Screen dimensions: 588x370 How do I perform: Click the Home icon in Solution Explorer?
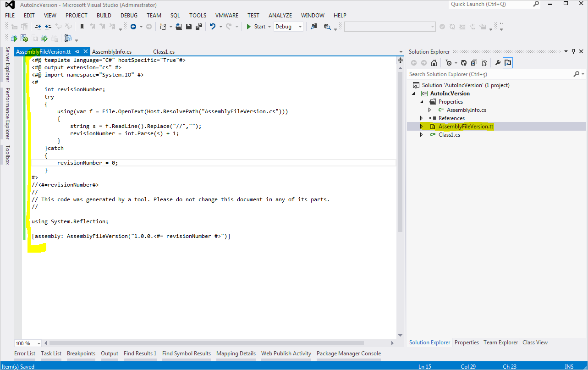[434, 63]
